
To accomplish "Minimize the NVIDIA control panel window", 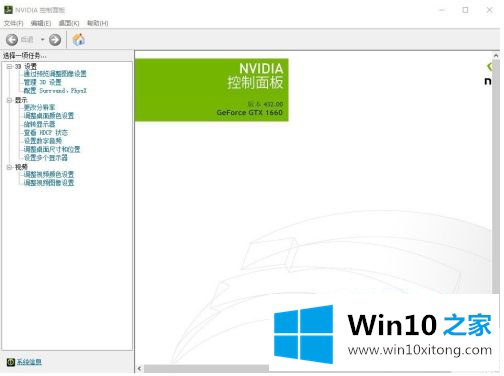I will point(442,10).
